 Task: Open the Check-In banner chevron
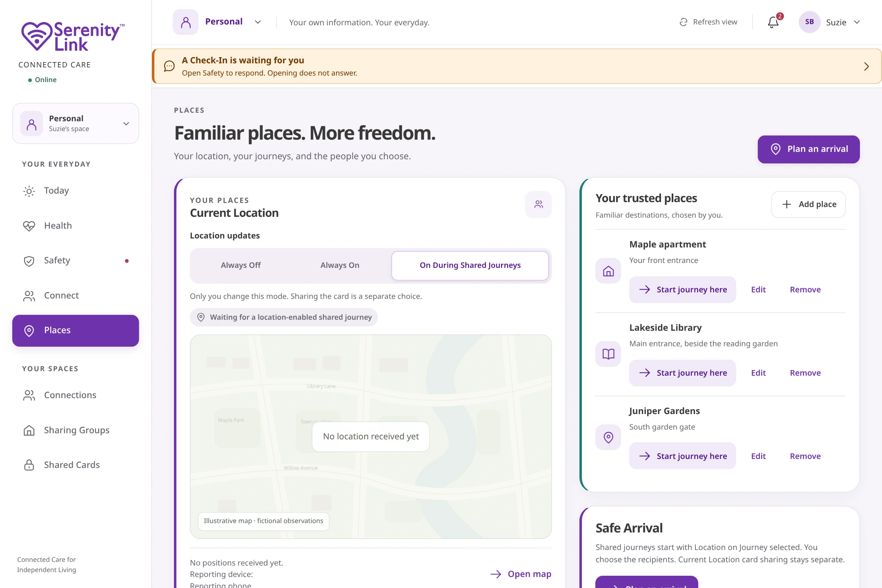(866, 67)
